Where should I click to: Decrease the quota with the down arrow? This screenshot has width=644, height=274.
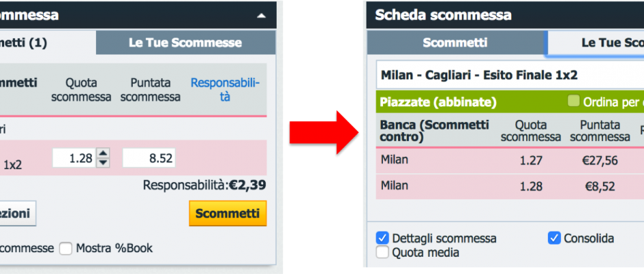point(103,163)
